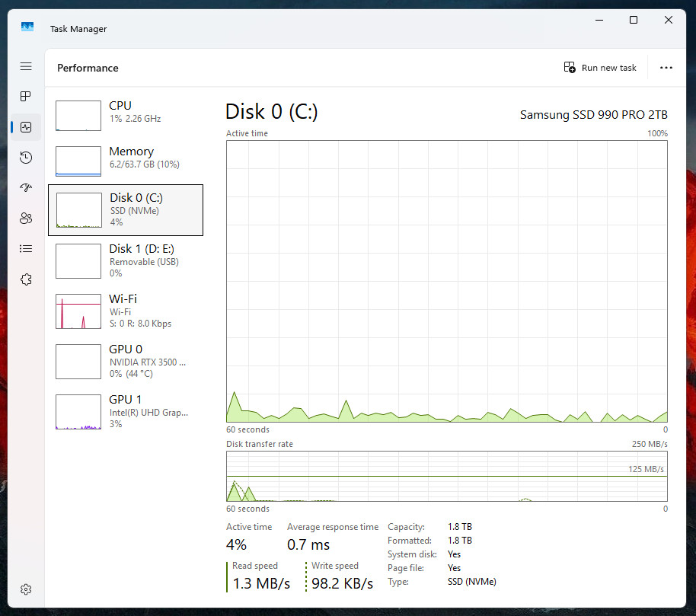
Task: Click the 4% active time value
Action: pos(236,544)
